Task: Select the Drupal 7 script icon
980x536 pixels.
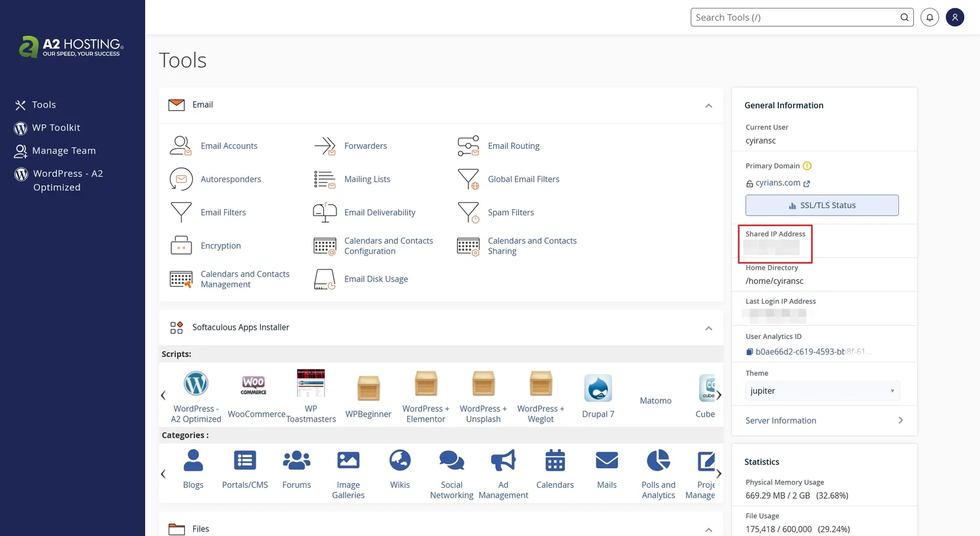Action: click(x=598, y=388)
